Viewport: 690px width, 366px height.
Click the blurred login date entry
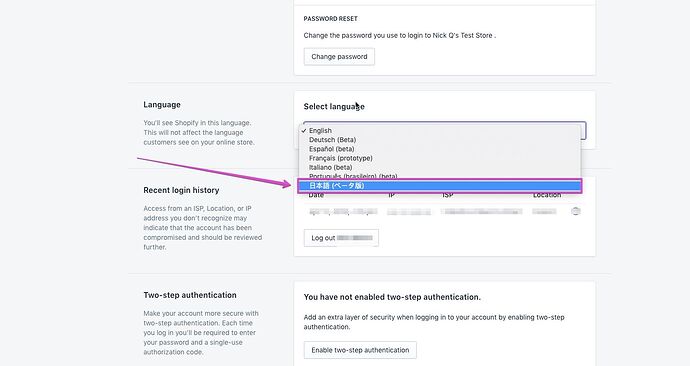(343, 212)
